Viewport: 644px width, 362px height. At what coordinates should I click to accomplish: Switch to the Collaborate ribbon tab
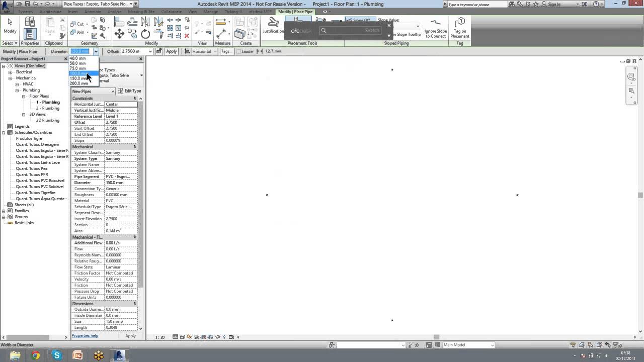pyautogui.click(x=172, y=12)
